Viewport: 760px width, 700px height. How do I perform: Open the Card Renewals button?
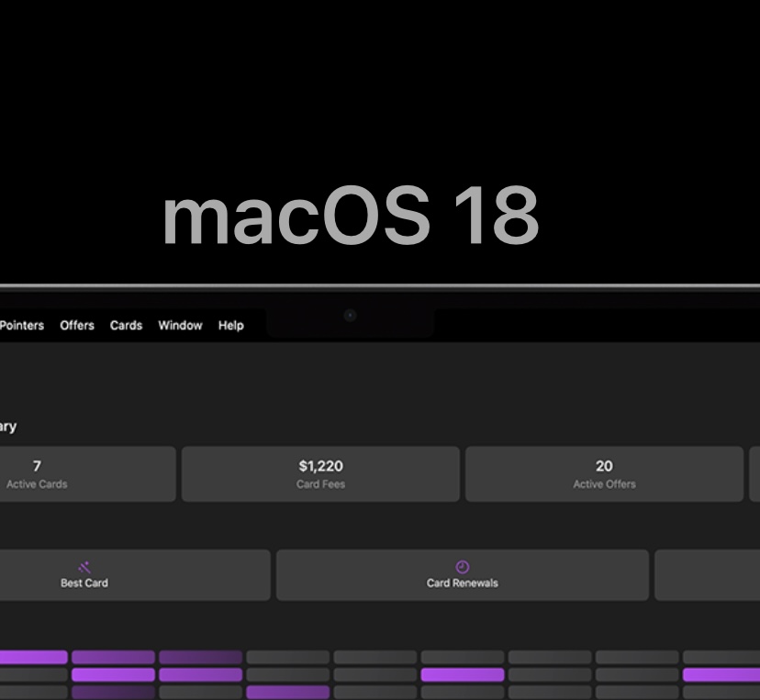pos(463,575)
